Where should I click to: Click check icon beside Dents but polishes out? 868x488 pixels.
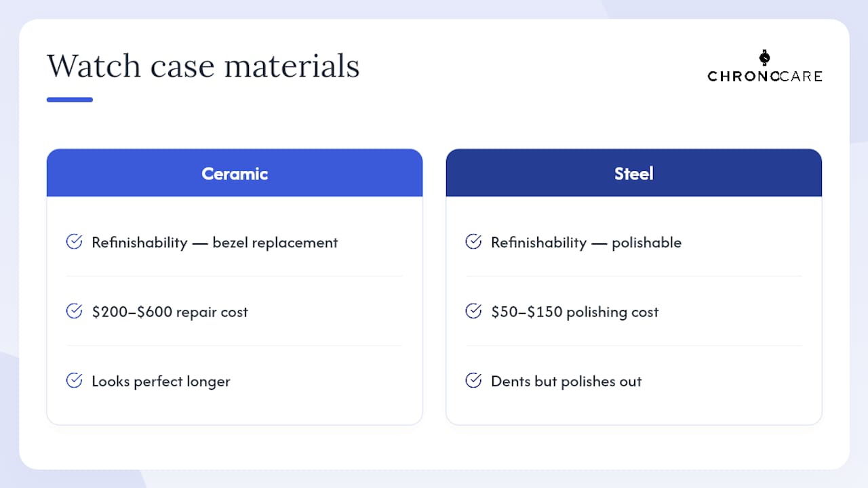[x=474, y=380]
